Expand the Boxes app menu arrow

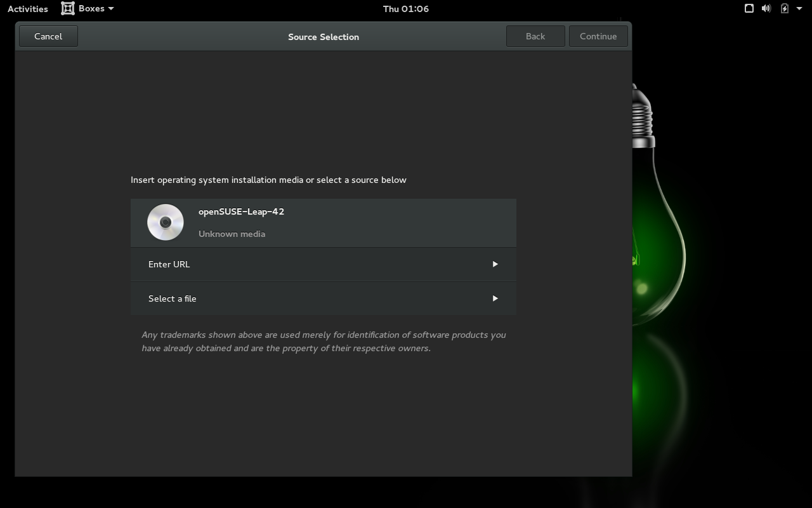pos(111,9)
